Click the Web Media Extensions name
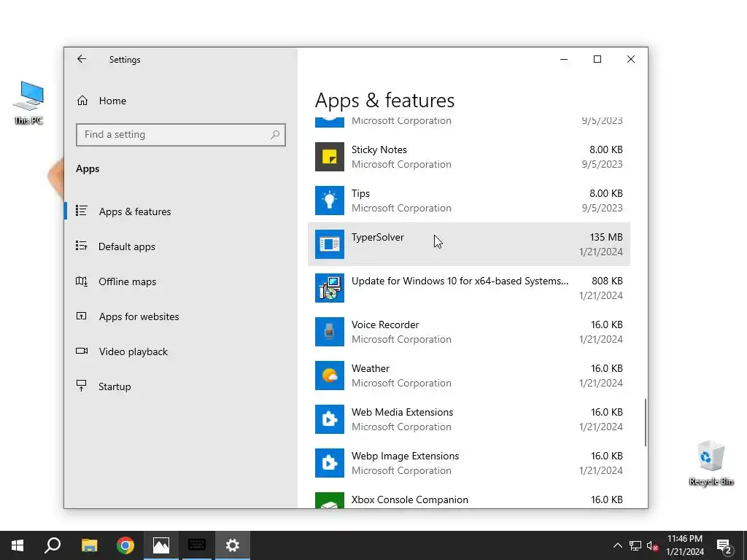 pos(402,413)
